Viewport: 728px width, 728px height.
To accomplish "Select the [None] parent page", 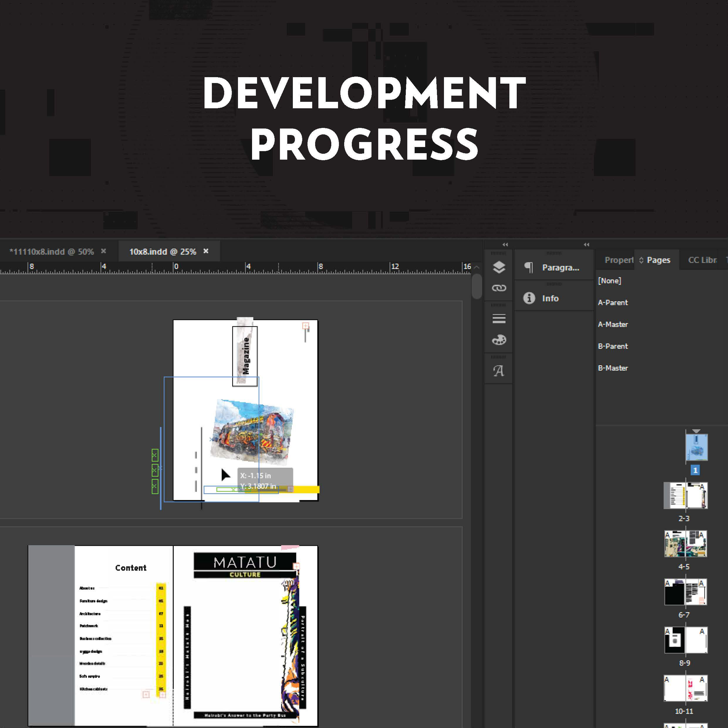I will (609, 281).
